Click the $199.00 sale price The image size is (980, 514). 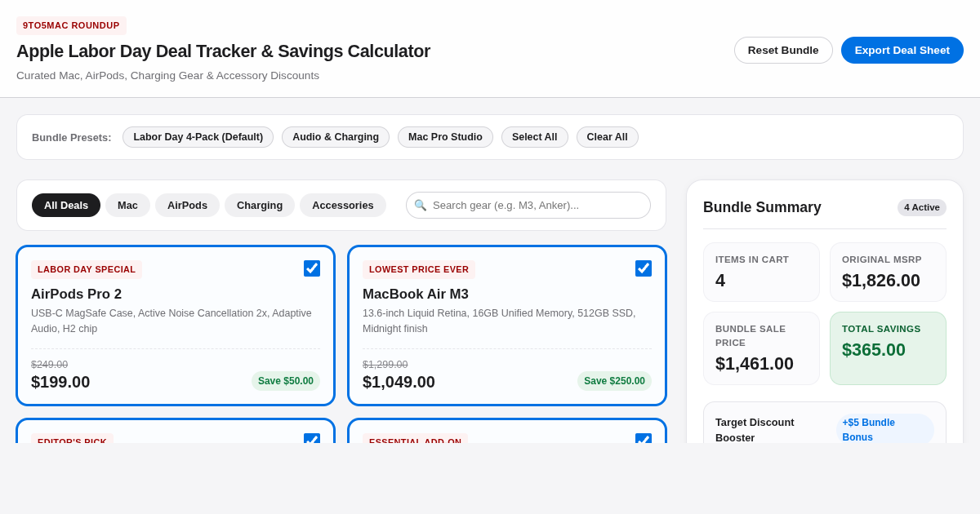click(60, 382)
